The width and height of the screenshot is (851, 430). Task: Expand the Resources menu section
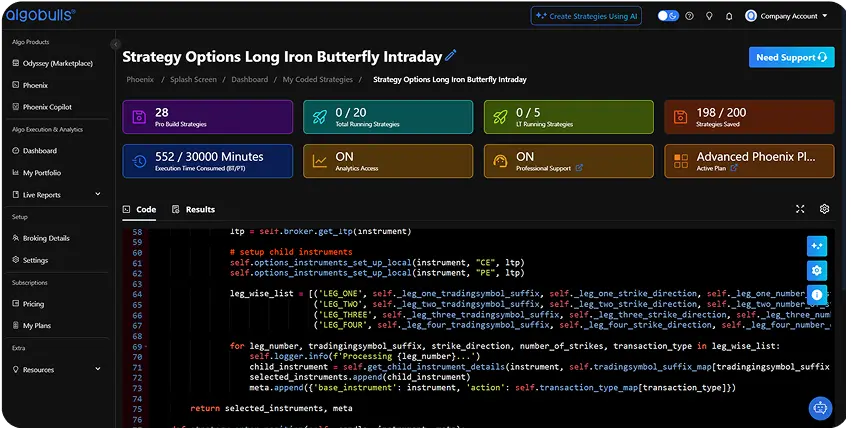point(98,369)
